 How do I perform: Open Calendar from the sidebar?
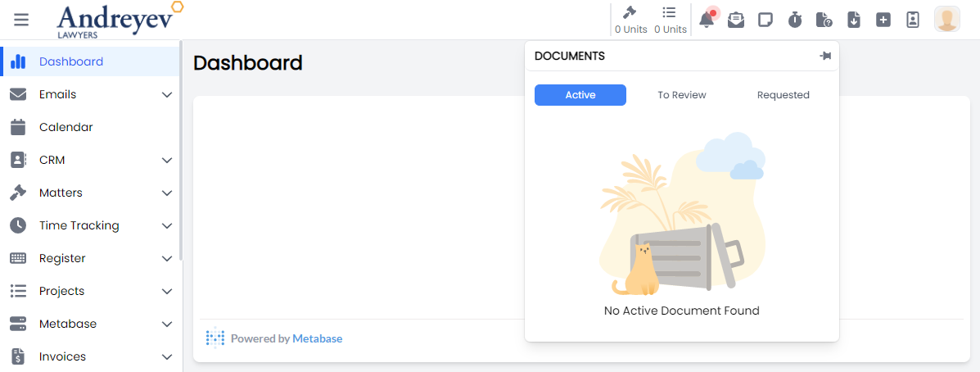[65, 128]
